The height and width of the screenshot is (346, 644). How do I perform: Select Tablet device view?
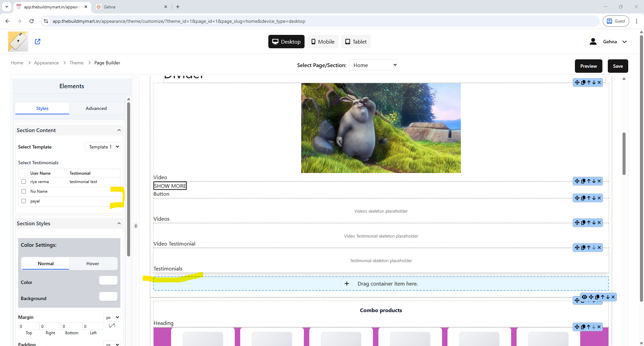click(x=356, y=42)
